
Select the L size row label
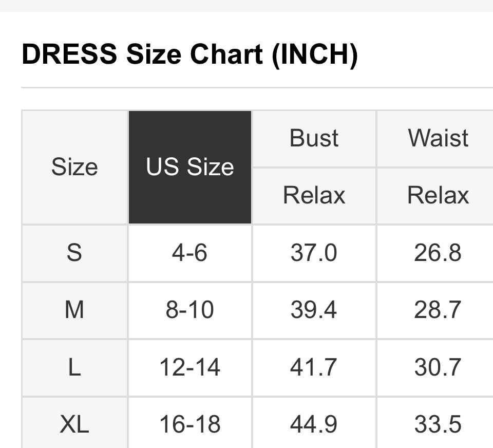[74, 367]
